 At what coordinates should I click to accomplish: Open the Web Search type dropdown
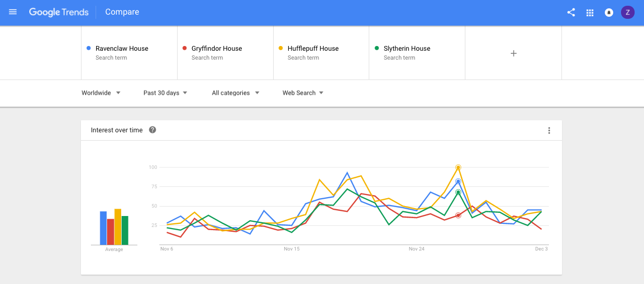coord(303,93)
